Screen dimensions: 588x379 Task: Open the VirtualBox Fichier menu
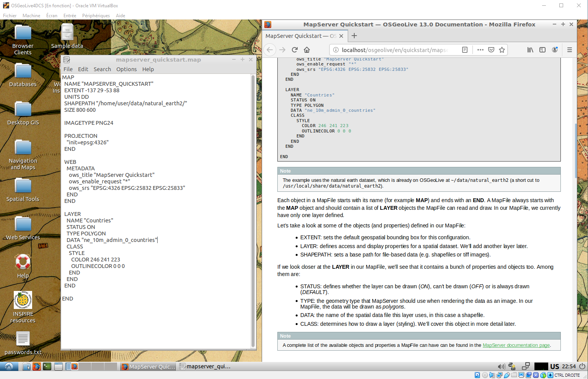(10, 16)
